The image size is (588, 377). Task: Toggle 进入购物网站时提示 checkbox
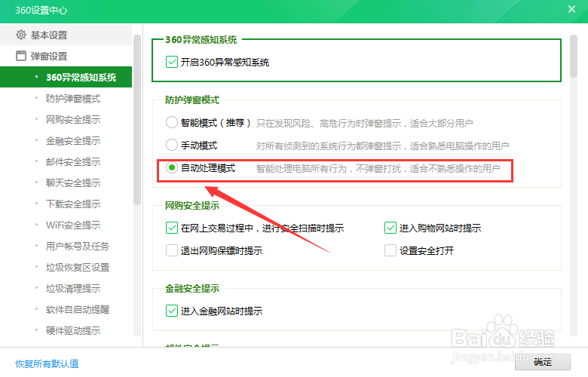click(x=390, y=228)
